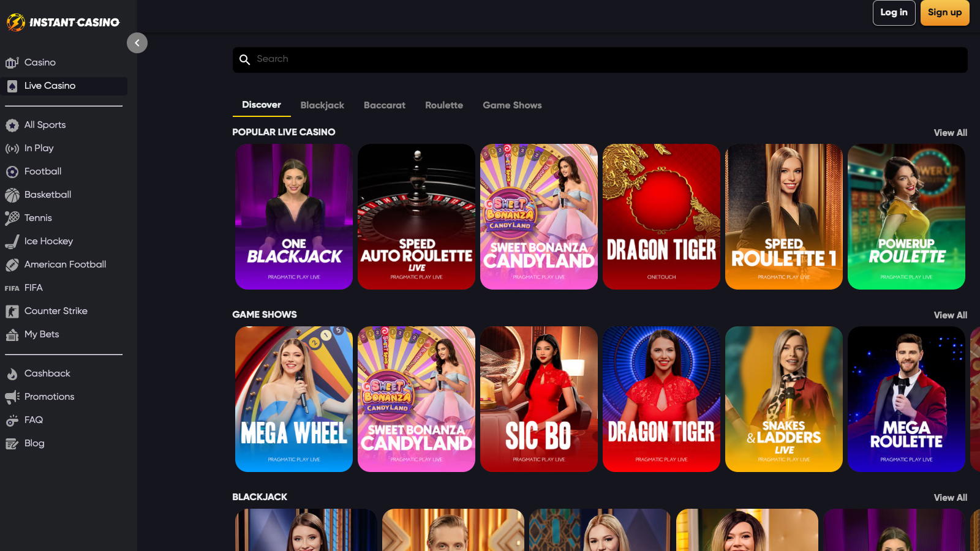This screenshot has height=551, width=980.
Task: Choose the Basketball icon
Action: pyautogui.click(x=12, y=195)
